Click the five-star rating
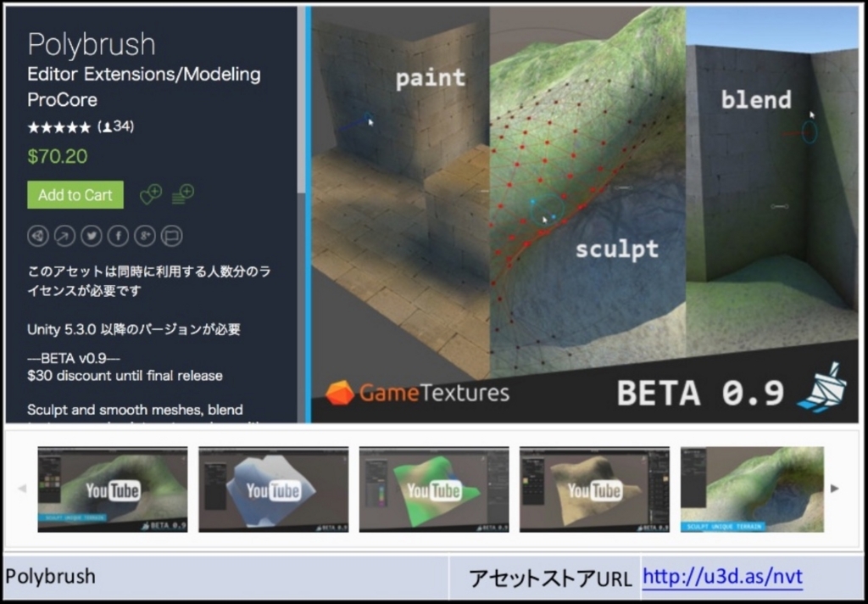This screenshot has height=604, width=868. (x=58, y=127)
